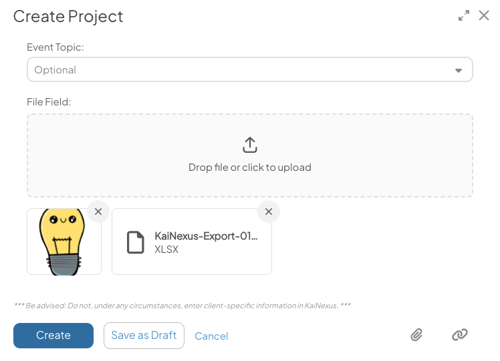Open the Event Topic dropdown field

(250, 70)
